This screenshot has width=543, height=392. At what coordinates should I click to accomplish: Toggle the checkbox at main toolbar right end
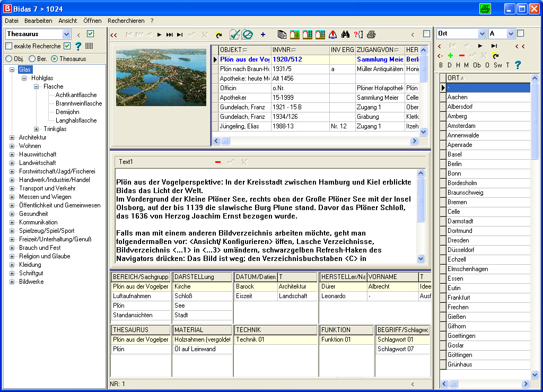pyautogui.click(x=427, y=34)
